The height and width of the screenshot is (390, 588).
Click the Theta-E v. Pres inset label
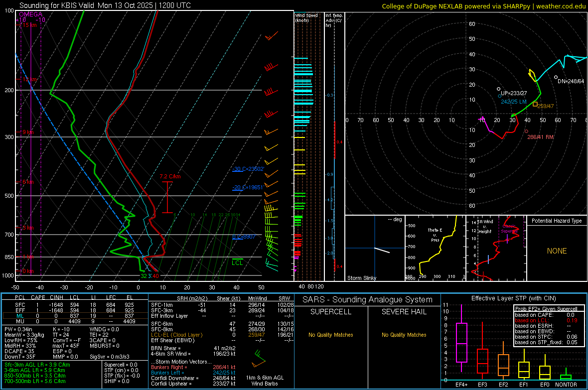pos(435,235)
